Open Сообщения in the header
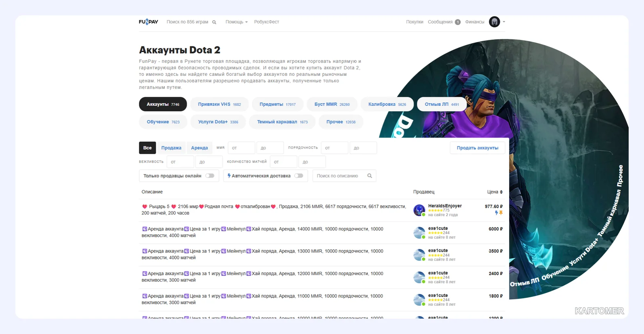 pyautogui.click(x=440, y=22)
